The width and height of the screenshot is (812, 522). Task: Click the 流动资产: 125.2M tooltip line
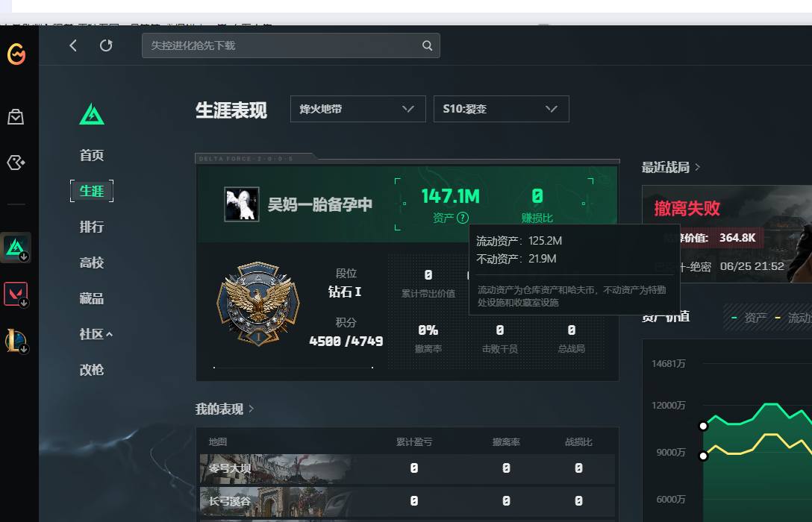[519, 241]
